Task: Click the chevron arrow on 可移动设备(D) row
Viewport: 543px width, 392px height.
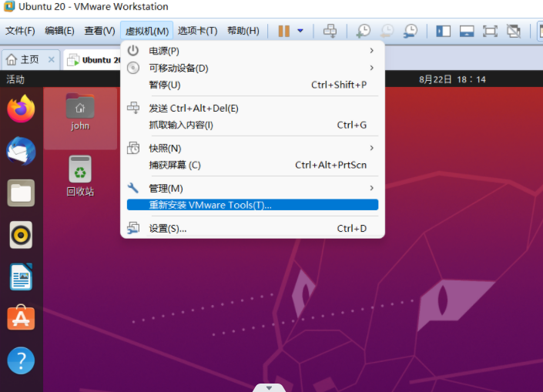Action: pos(371,68)
